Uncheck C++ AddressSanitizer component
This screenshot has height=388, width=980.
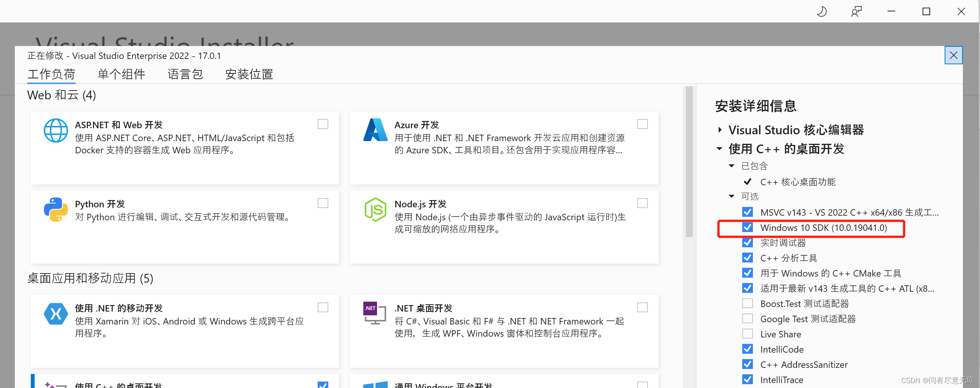747,364
